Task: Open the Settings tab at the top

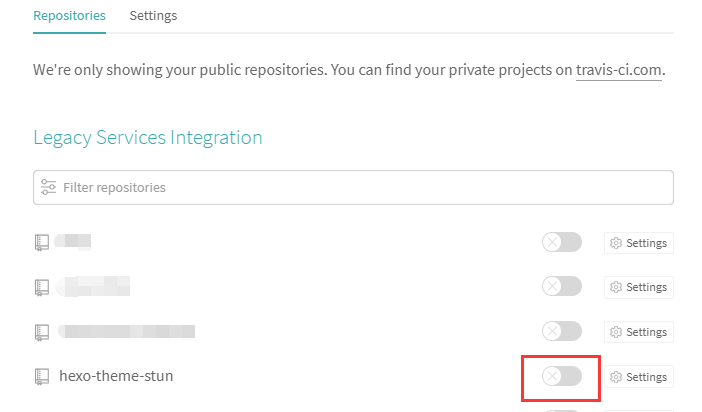Action: click(153, 16)
